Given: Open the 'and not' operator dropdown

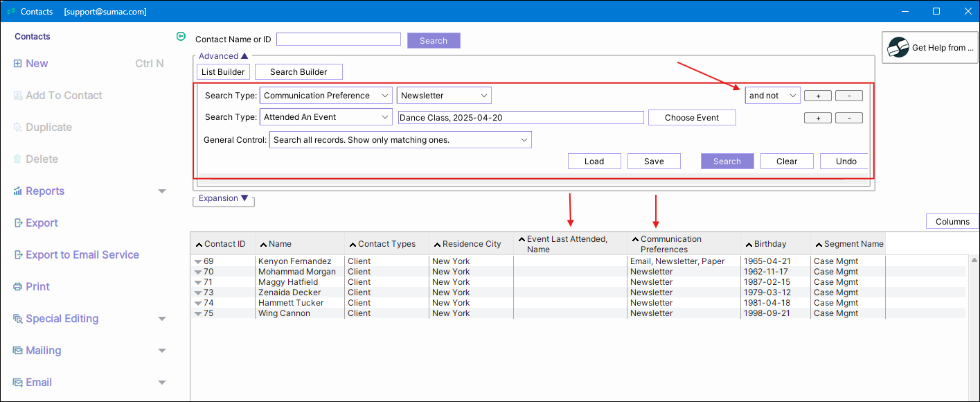Looking at the screenshot, I should coord(772,96).
